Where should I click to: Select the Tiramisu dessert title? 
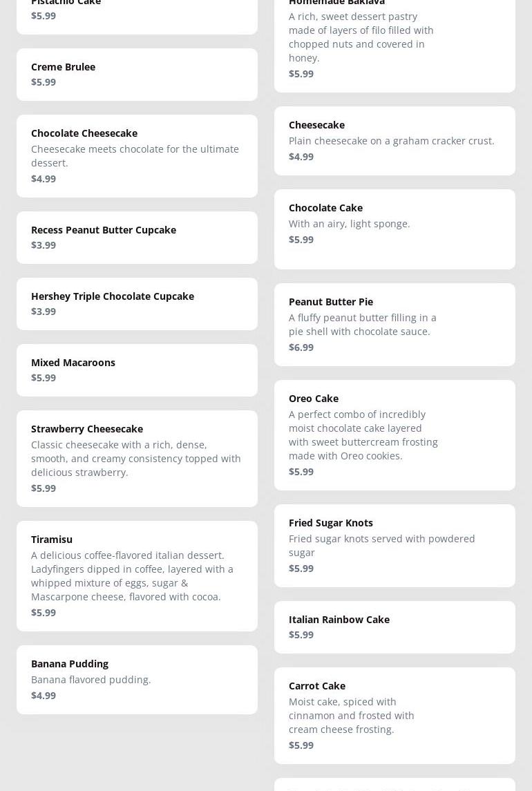[52, 540]
